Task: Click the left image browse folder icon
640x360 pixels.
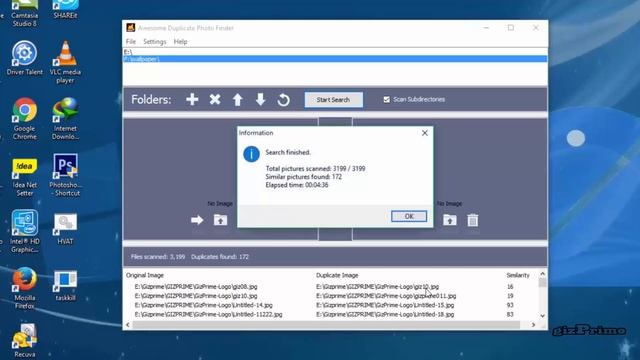Action: (x=220, y=220)
